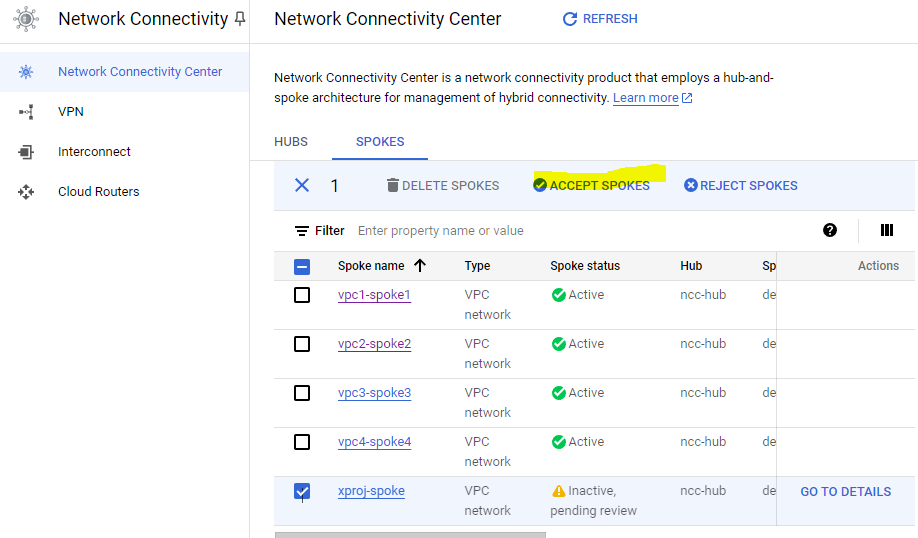Click the filter lines icon

point(302,231)
